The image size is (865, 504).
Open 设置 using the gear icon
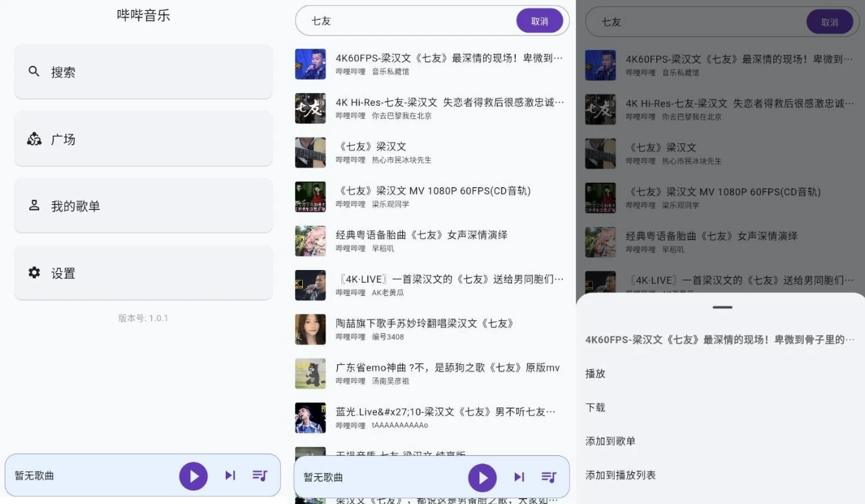point(34,273)
